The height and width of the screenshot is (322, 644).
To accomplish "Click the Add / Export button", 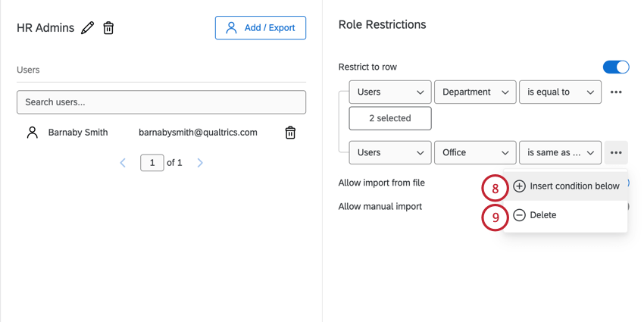I will coord(261,28).
